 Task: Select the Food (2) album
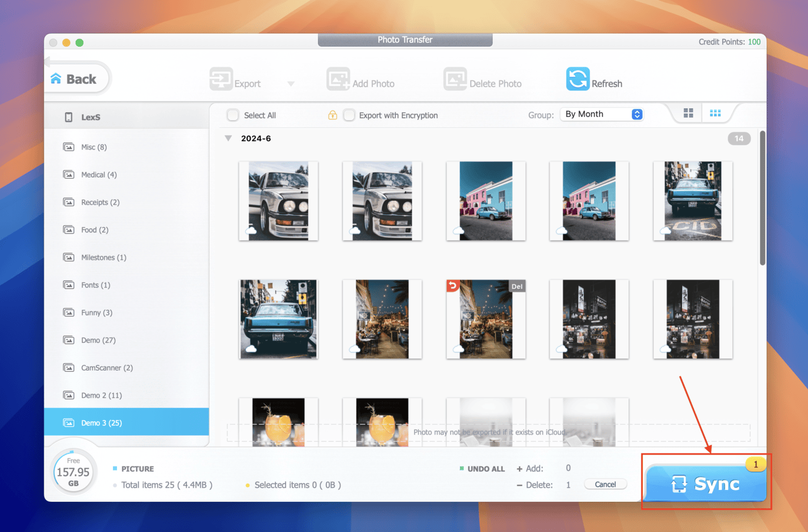[x=126, y=229]
